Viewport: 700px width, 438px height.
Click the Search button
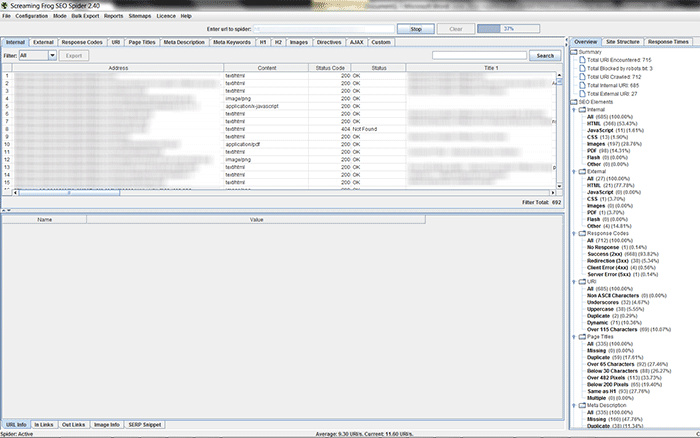544,56
